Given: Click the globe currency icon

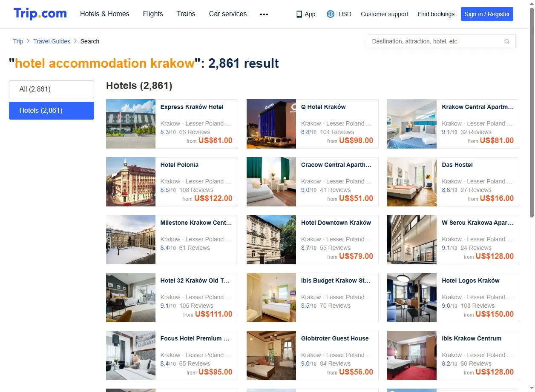Looking at the screenshot, I should tap(330, 14).
